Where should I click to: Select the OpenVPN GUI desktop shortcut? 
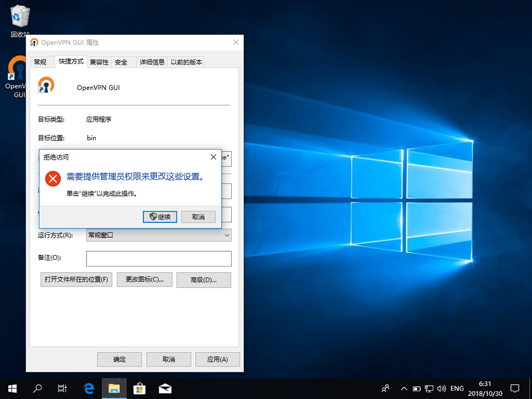[16, 76]
